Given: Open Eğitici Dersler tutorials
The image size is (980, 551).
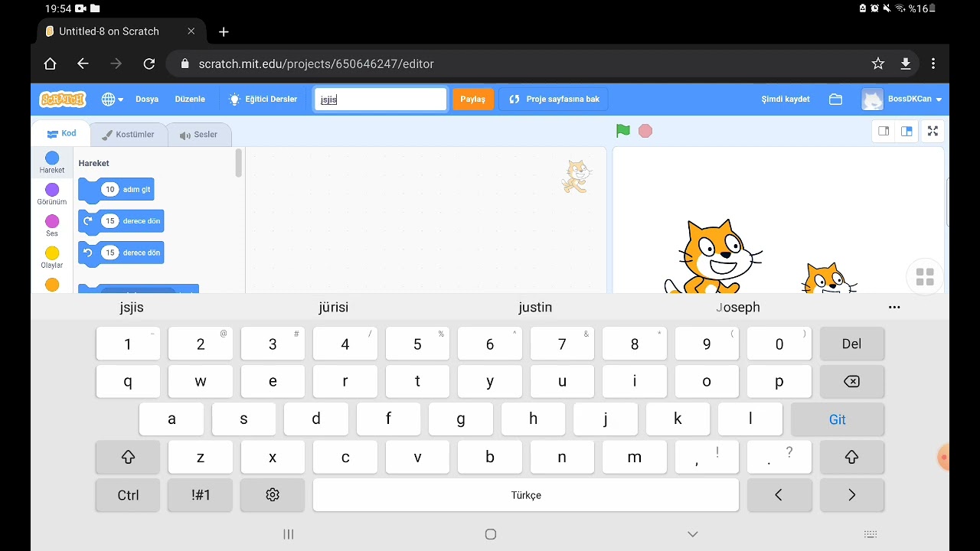Looking at the screenshot, I should 263,99.
